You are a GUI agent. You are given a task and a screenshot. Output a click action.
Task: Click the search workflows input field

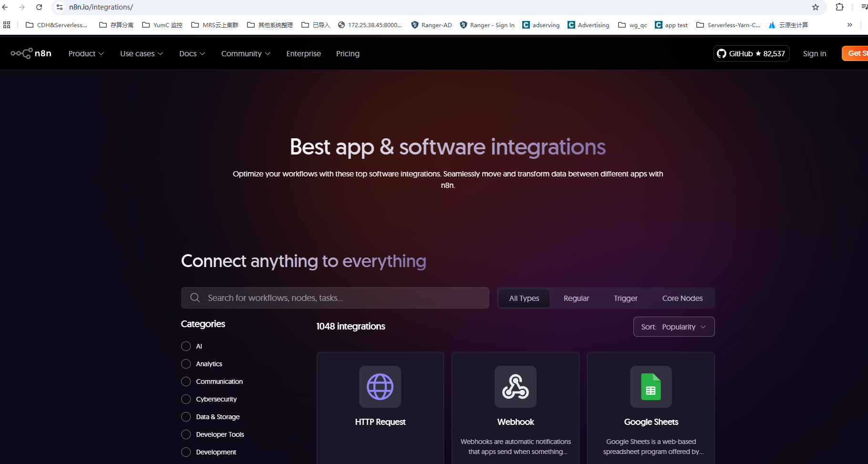tap(335, 298)
